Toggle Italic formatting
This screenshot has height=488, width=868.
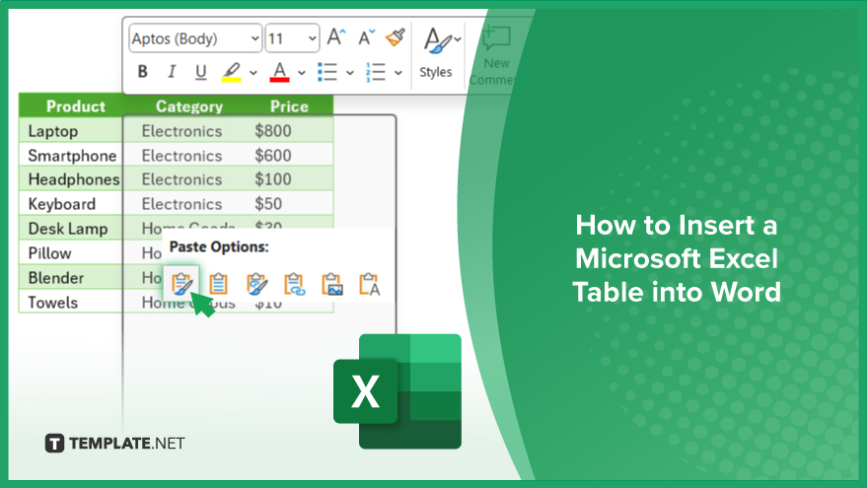[x=172, y=72]
